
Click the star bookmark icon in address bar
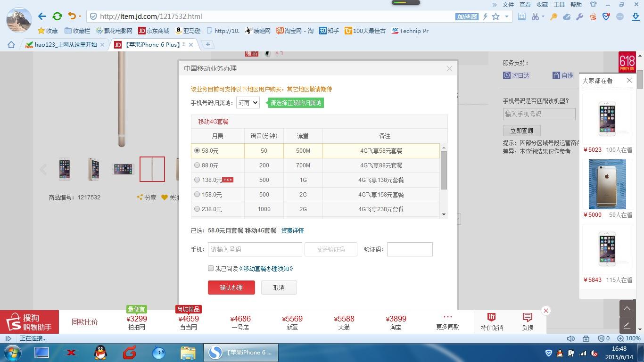(x=495, y=16)
